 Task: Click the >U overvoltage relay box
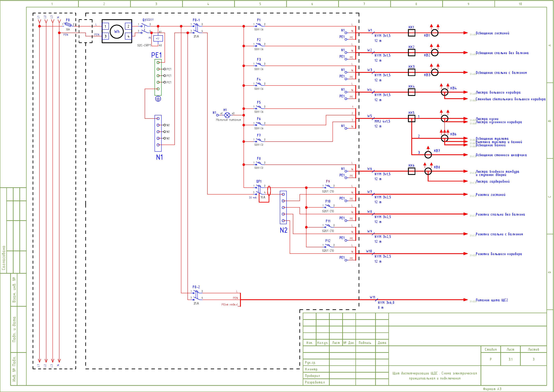[158, 38]
